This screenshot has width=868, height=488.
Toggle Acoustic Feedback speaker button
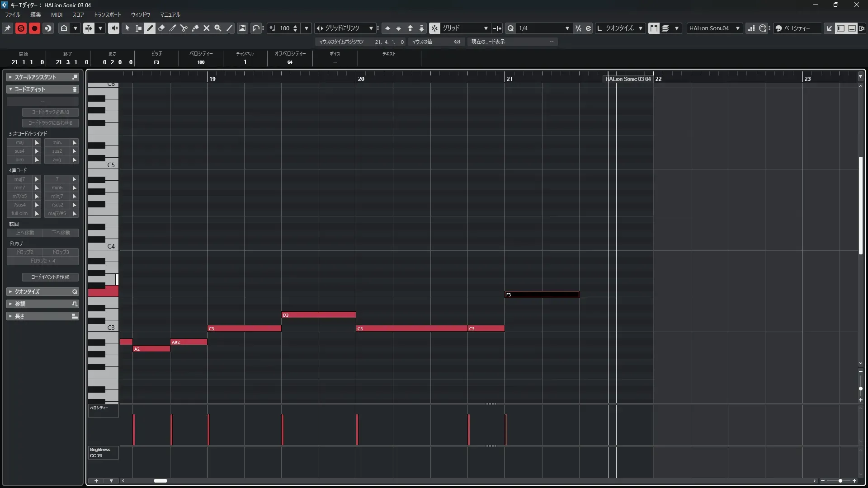113,28
